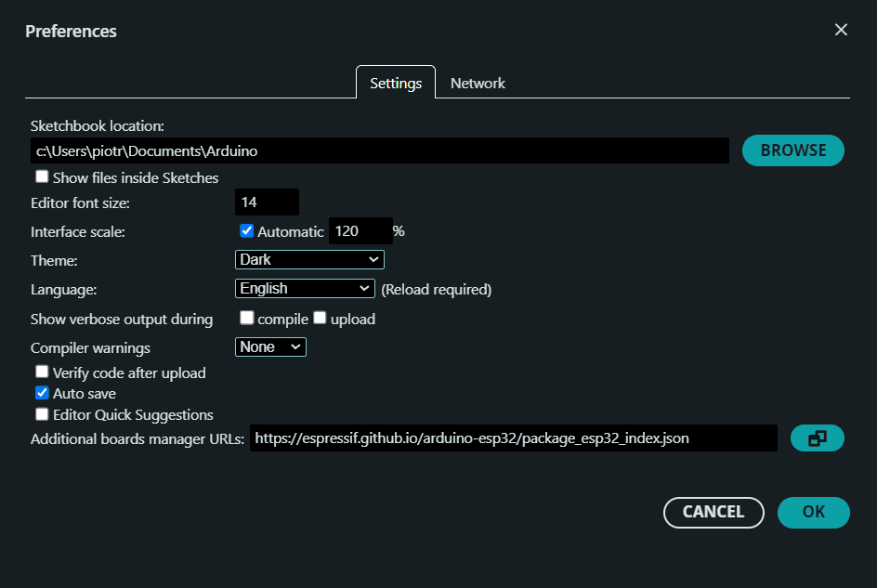Disable the Auto save checkbox
Screen dimensions: 877x588
(42, 393)
